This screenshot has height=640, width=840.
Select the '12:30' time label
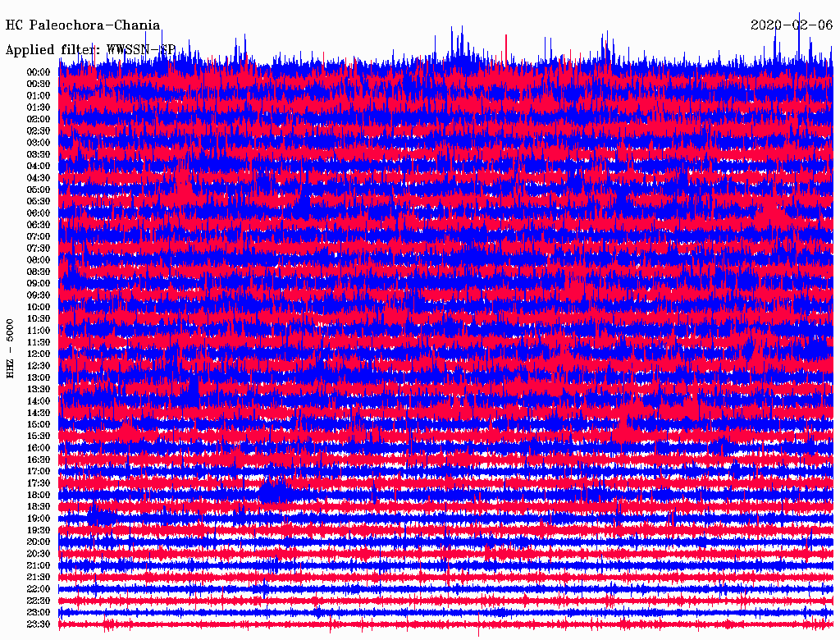(x=39, y=366)
